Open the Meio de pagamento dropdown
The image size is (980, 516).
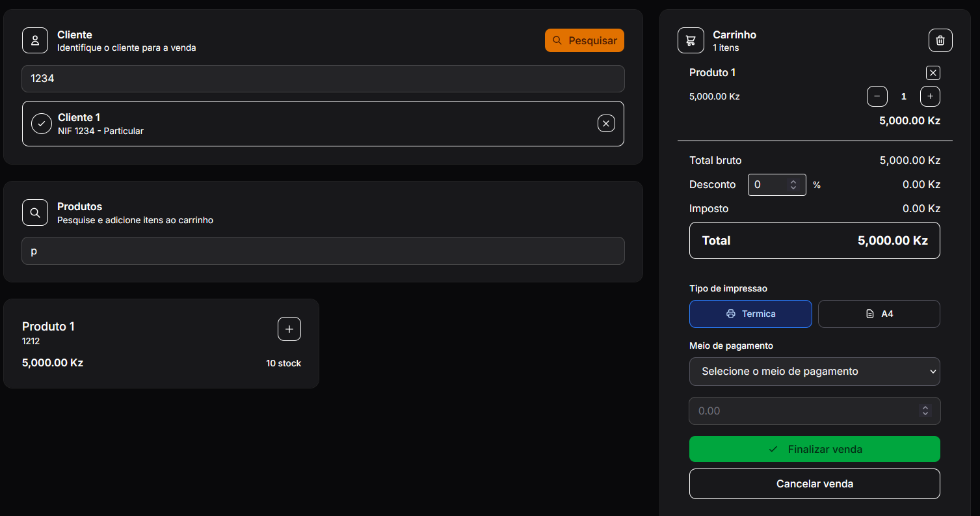814,372
